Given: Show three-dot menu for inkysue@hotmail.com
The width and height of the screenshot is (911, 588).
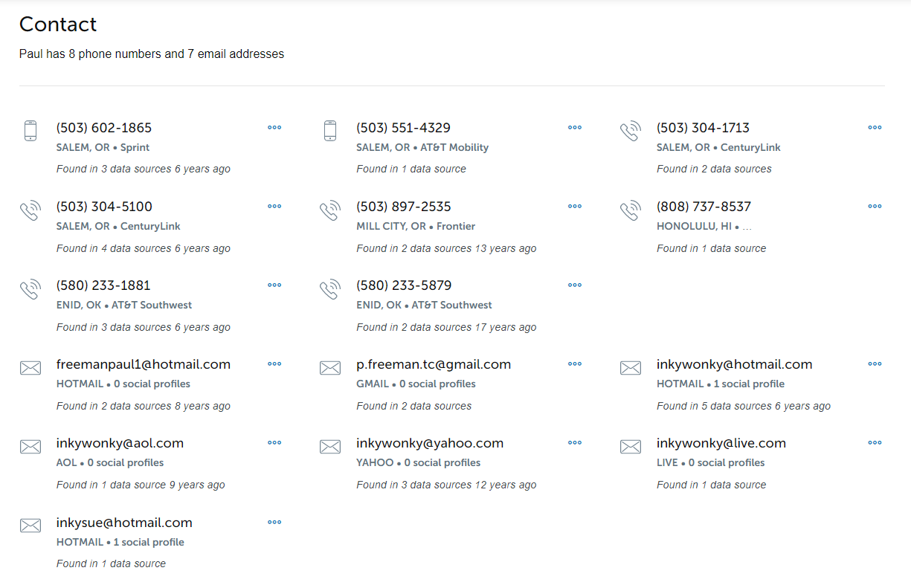Looking at the screenshot, I should click(274, 522).
